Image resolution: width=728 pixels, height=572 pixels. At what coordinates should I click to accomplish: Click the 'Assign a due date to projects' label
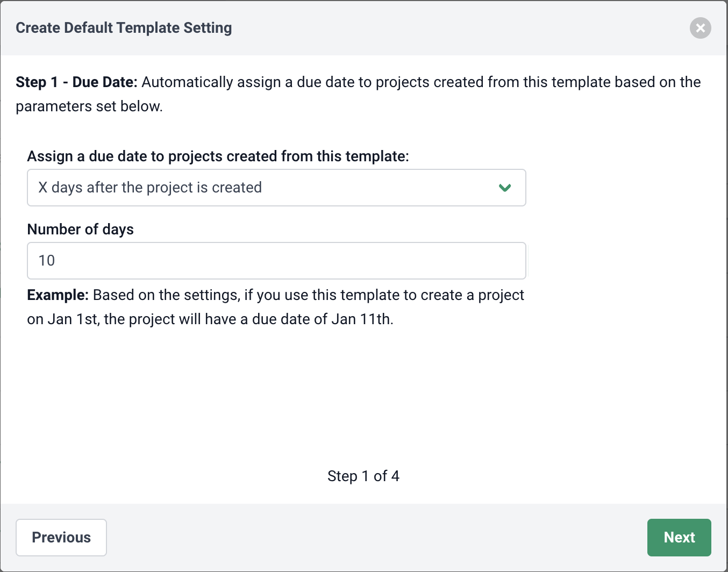[x=218, y=156]
